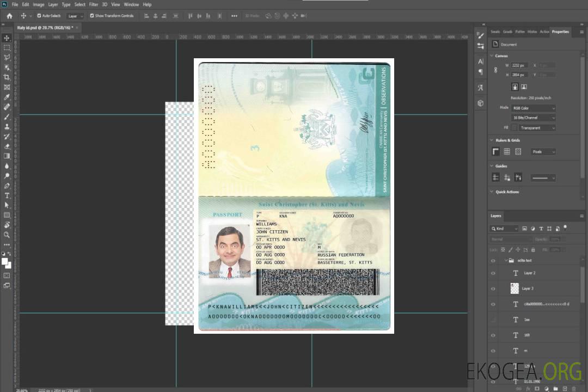The width and height of the screenshot is (588, 392).
Task: Add a layer mask from Layers footer
Action: pyautogui.click(x=537, y=389)
